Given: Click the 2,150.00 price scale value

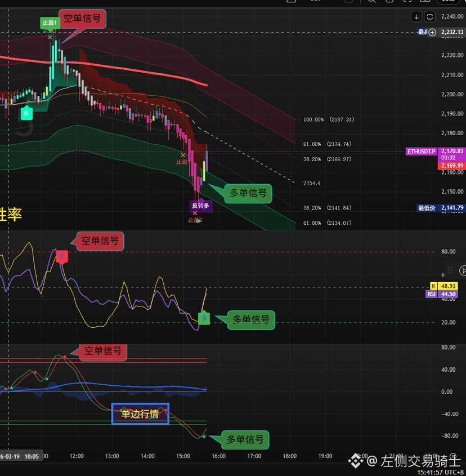Looking at the screenshot, I should [452, 192].
